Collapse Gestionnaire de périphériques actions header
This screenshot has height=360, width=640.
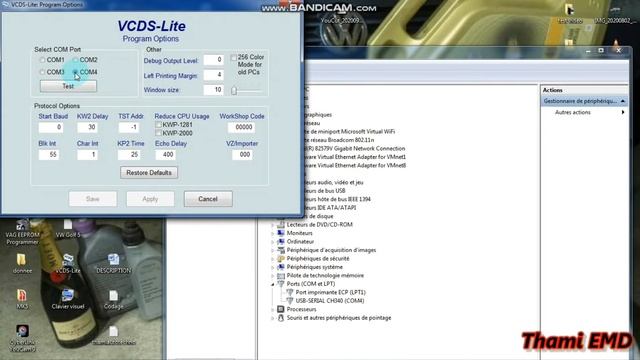pyautogui.click(x=623, y=101)
